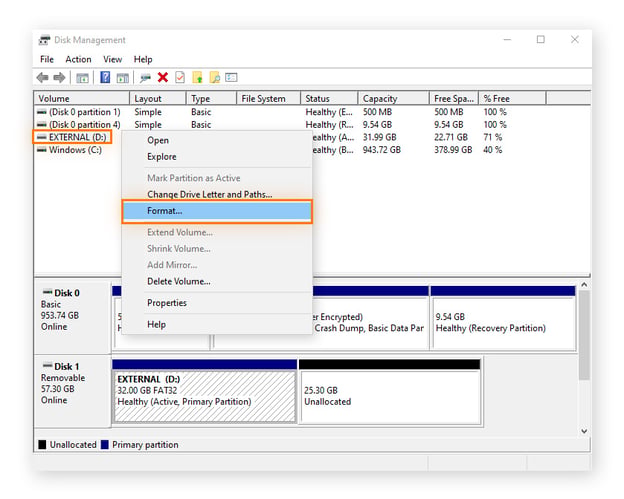Click the blue Primary partition legend swatch
Image resolution: width=624 pixels, height=499 pixels.
click(105, 444)
